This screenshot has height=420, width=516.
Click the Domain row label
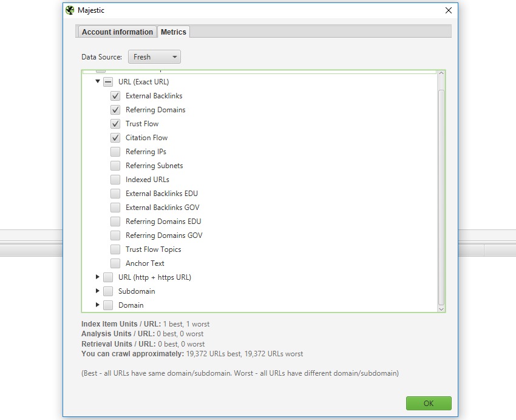click(x=131, y=305)
